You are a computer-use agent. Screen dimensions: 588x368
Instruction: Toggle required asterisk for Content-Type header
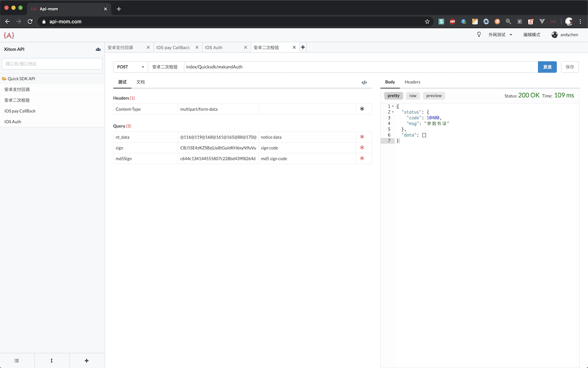tap(362, 109)
